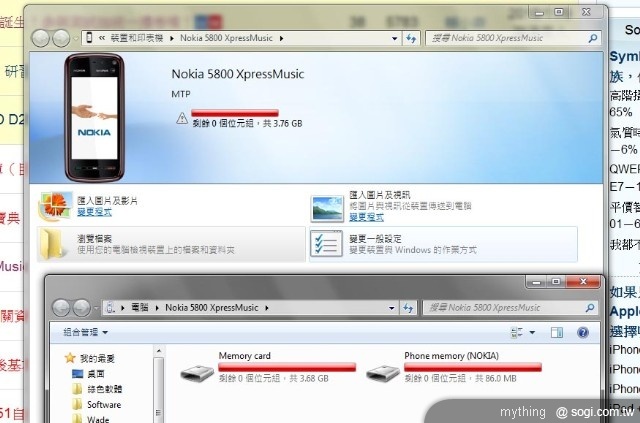Click Phone memory (NOKIA) label

point(451,356)
